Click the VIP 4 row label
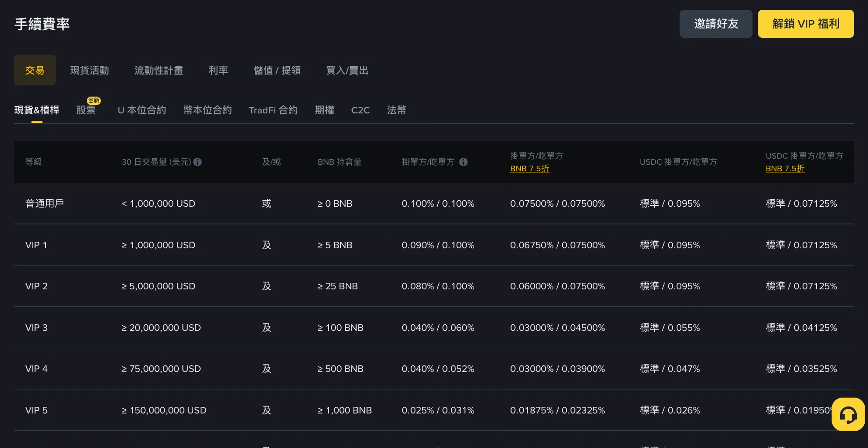 [36, 369]
